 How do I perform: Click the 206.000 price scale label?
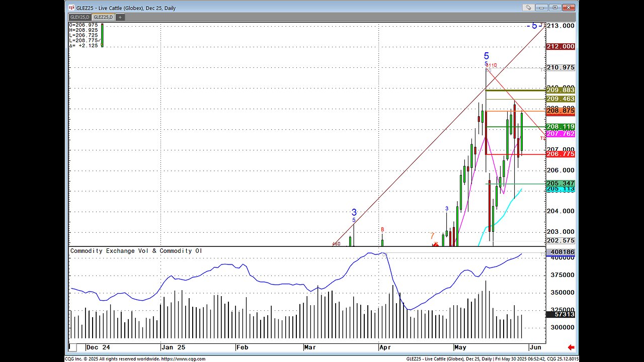click(x=560, y=170)
